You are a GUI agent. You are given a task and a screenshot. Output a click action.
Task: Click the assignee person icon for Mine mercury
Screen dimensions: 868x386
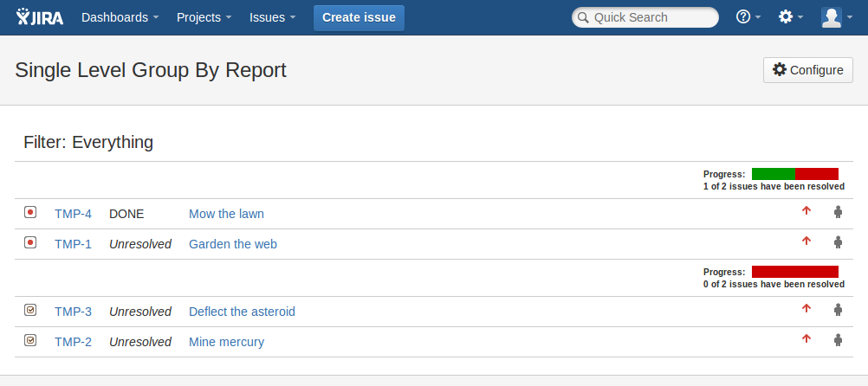(x=838, y=339)
